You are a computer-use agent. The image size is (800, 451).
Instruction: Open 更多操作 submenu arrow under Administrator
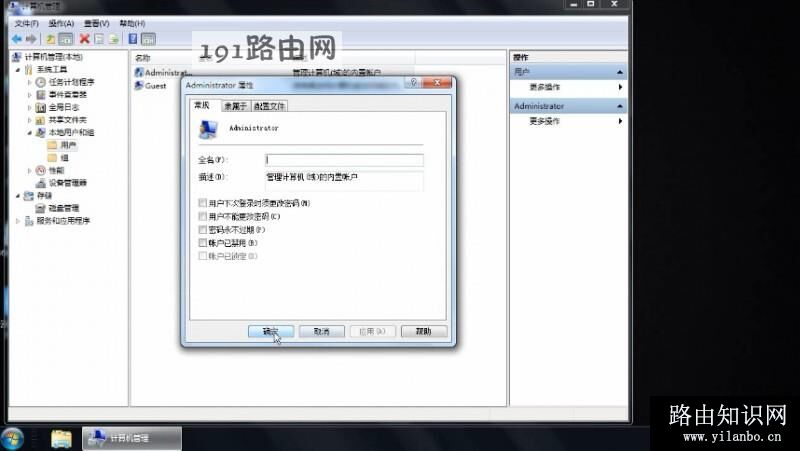click(620, 121)
